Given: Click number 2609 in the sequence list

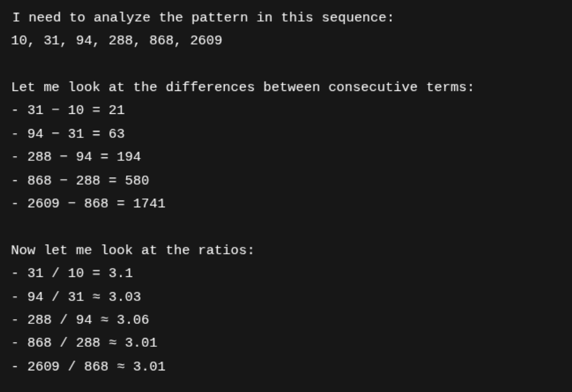Looking at the screenshot, I should [206, 41].
